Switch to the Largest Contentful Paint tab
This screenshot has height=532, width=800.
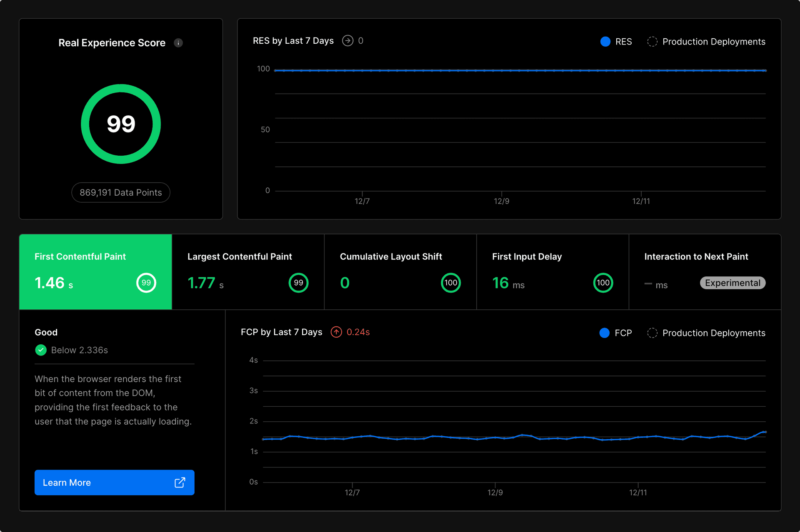tap(247, 271)
